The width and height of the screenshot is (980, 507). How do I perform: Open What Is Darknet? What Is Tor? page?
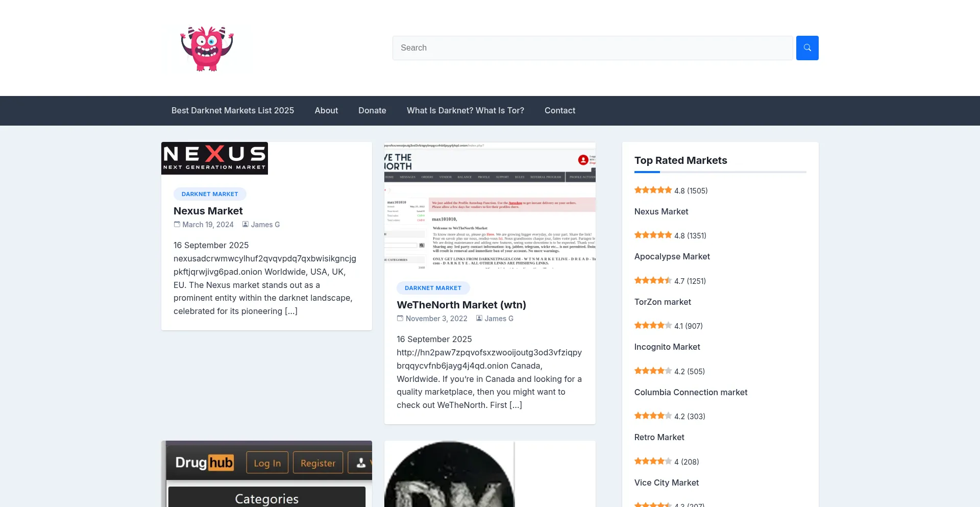[465, 111]
